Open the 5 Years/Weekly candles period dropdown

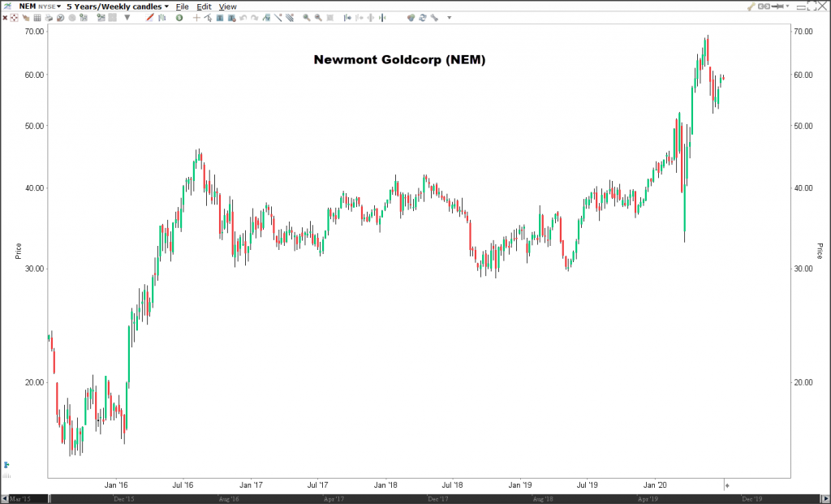click(x=118, y=6)
